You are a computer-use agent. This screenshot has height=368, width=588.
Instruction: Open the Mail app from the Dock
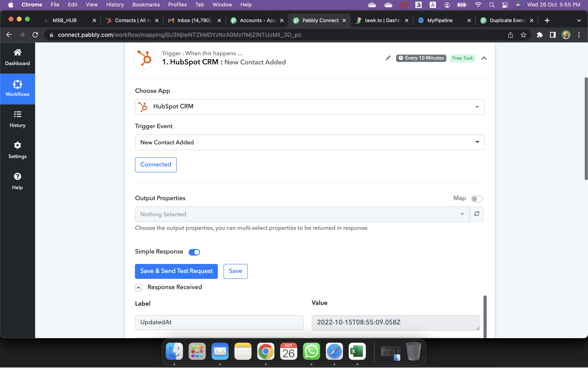(x=220, y=351)
